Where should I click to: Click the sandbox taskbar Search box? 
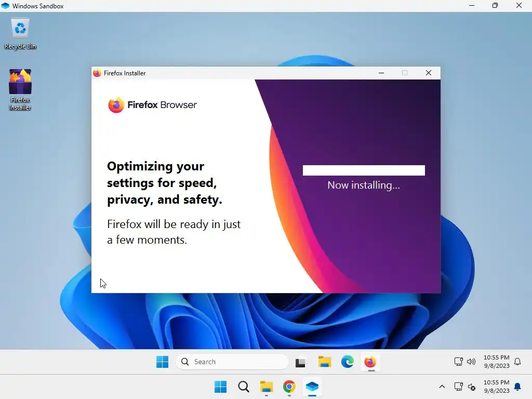click(x=232, y=362)
